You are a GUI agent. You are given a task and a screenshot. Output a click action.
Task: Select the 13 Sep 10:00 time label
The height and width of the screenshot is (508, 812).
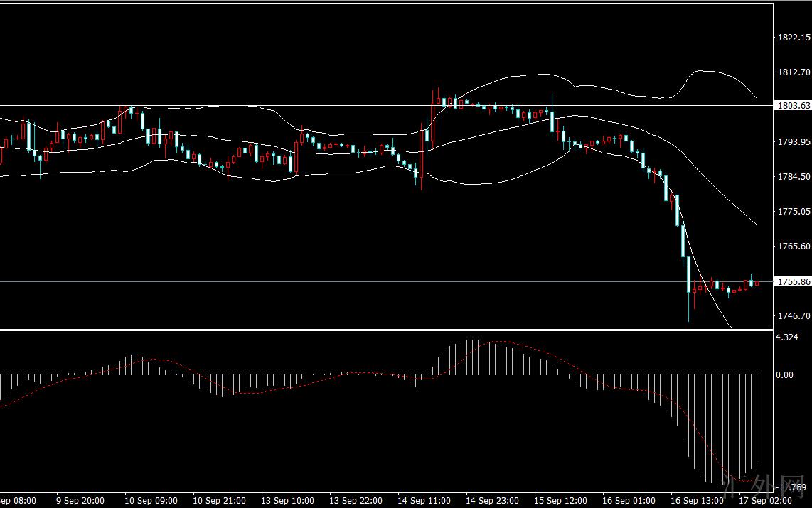(x=288, y=501)
